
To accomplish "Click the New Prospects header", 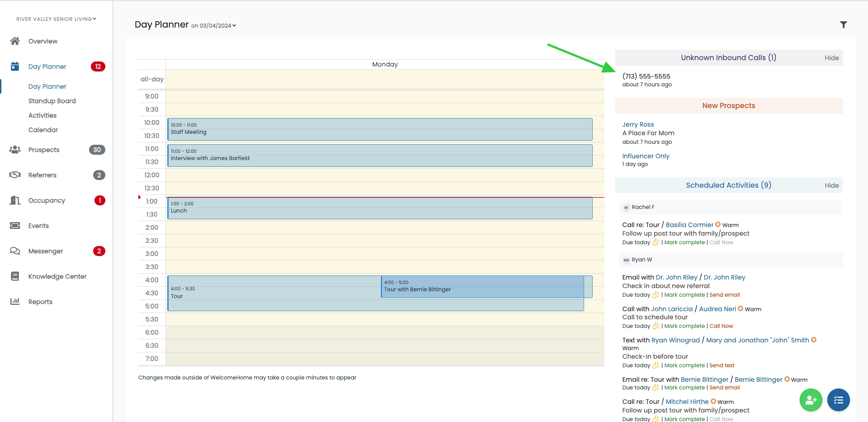I will pos(729,106).
